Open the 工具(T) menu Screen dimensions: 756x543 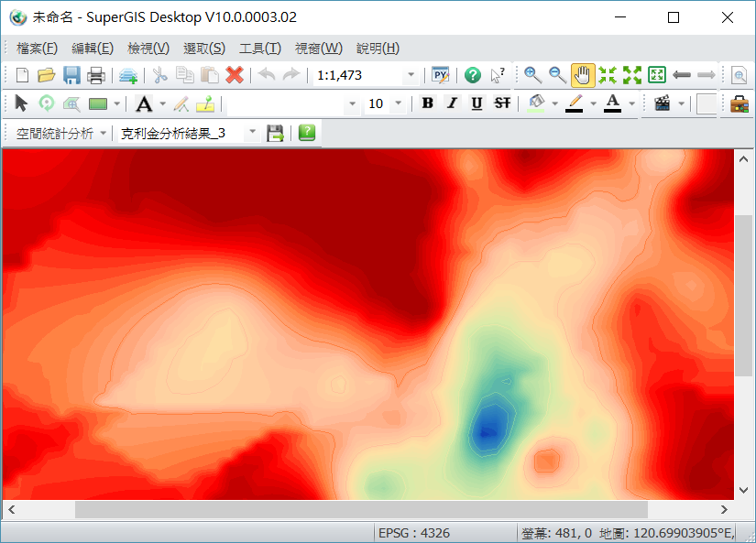[259, 49]
